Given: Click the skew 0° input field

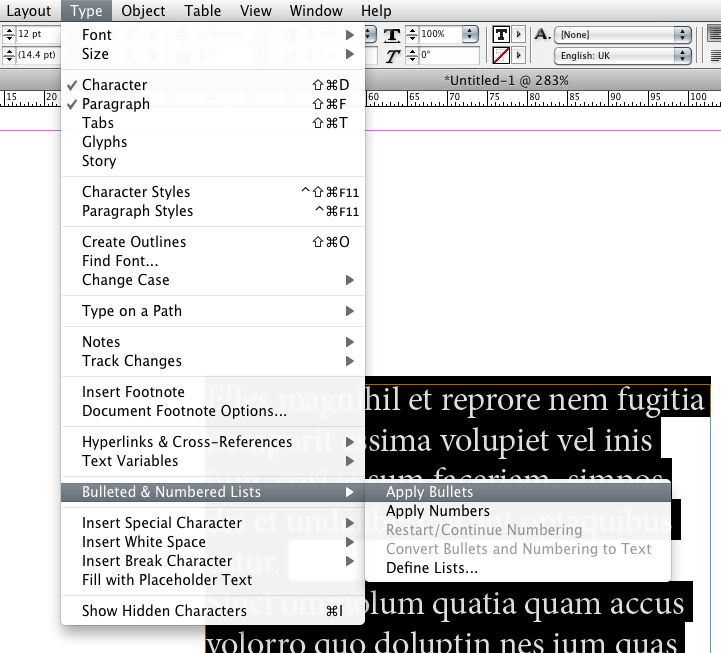Looking at the screenshot, I should point(449,56).
